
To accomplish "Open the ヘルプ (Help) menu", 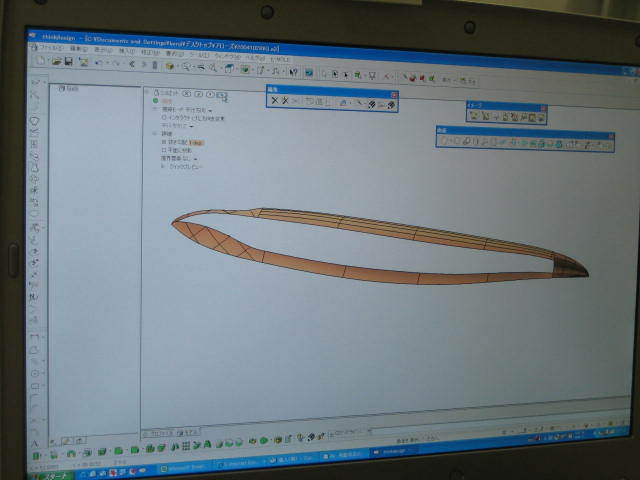I will pos(257,58).
